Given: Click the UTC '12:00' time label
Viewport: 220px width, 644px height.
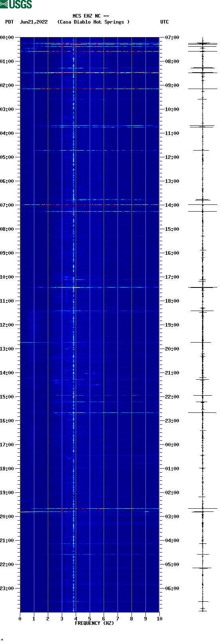Looking at the screenshot, I should point(172,157).
